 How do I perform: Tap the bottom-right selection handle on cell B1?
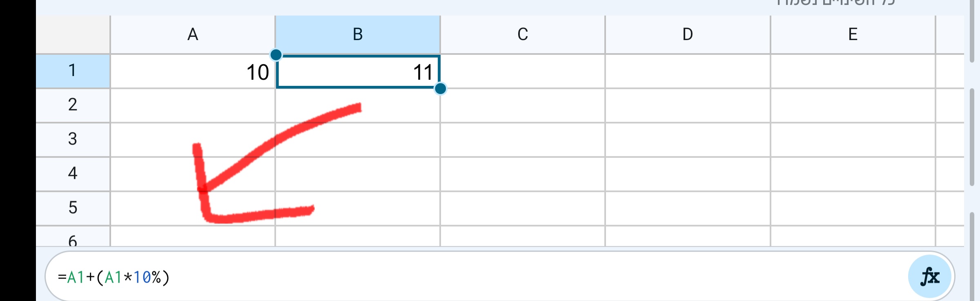pyautogui.click(x=440, y=89)
